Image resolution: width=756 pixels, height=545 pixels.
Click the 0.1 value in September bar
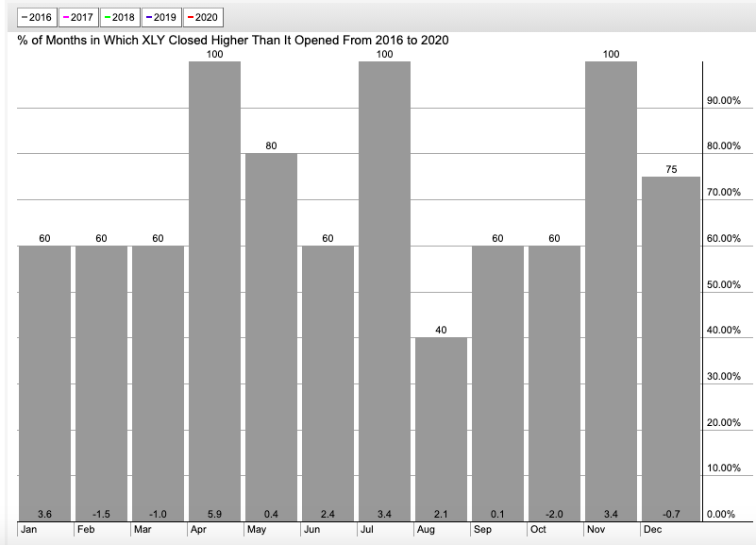tap(497, 514)
